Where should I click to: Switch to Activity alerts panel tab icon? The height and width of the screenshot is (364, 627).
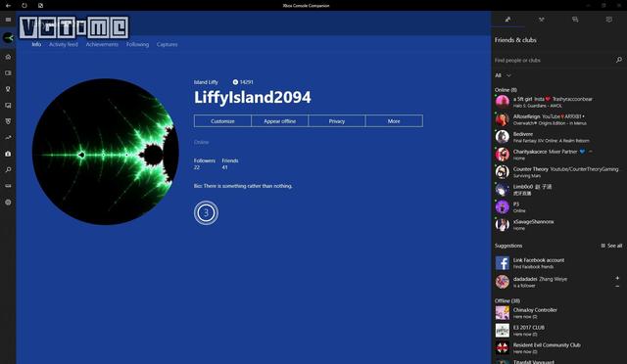click(609, 20)
